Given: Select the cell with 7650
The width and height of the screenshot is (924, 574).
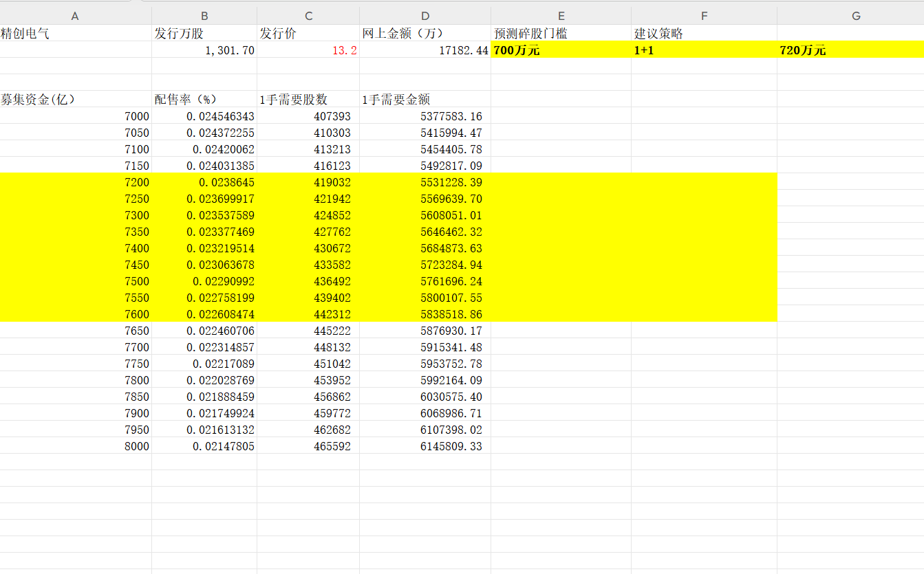Looking at the screenshot, I should (76, 330).
